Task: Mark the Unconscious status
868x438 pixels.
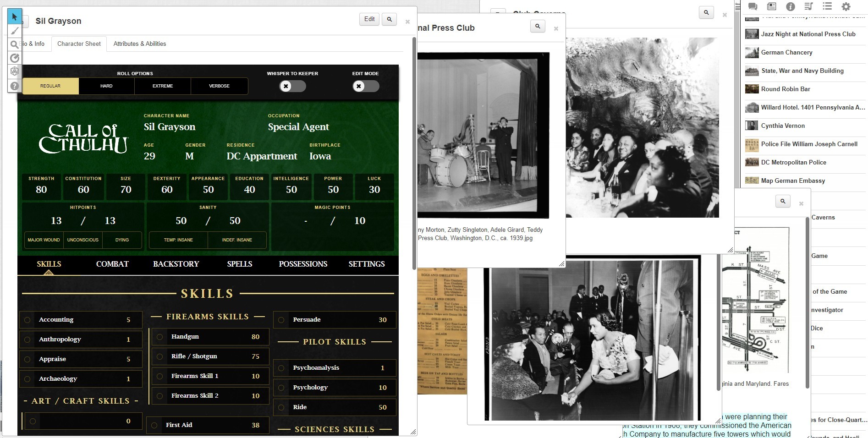Action: (x=83, y=240)
